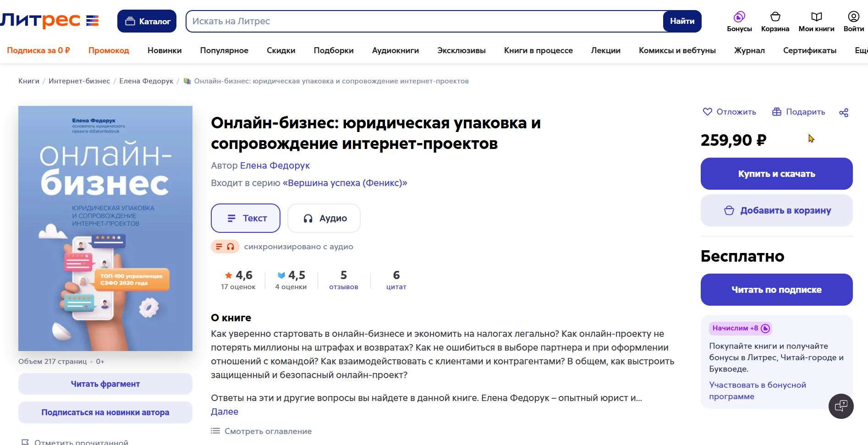868x445 pixels.
Task: Open the help chat bubble icon
Action: point(841,406)
